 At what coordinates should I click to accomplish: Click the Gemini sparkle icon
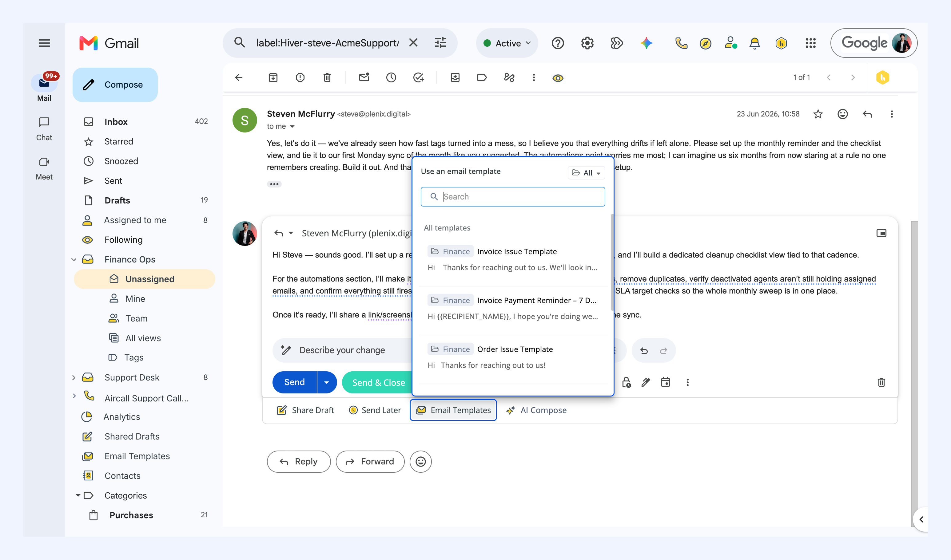pos(646,43)
